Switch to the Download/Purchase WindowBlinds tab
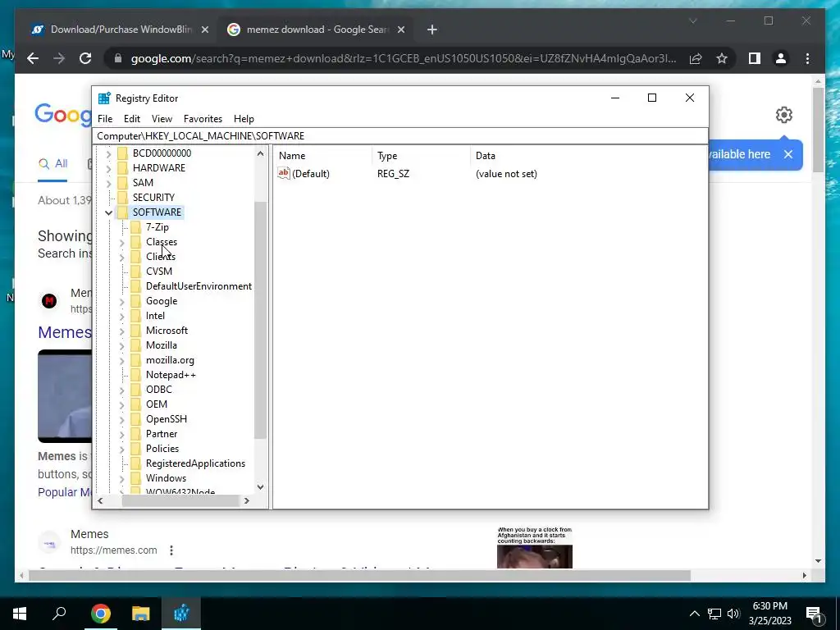Viewport: 840px width, 630px height. 120,30
